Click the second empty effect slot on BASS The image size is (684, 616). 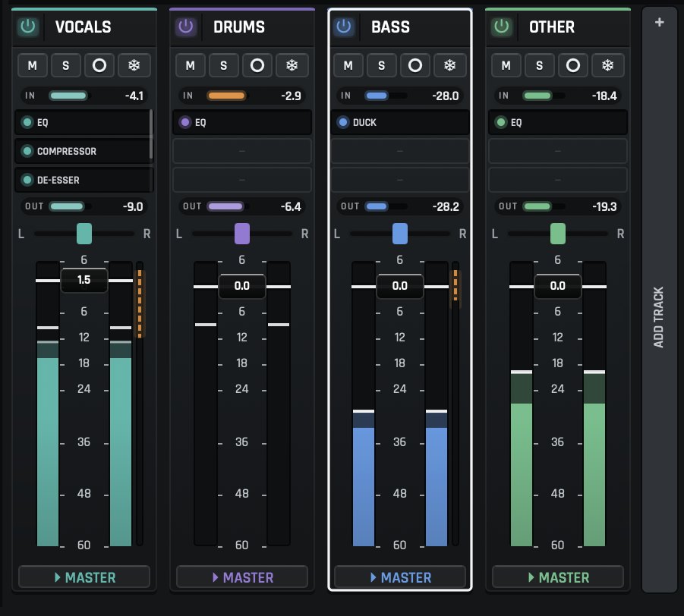400,151
